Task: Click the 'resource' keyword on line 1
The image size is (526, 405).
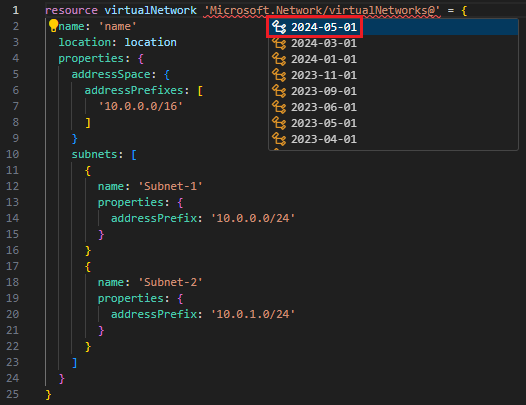Action: [x=71, y=10]
